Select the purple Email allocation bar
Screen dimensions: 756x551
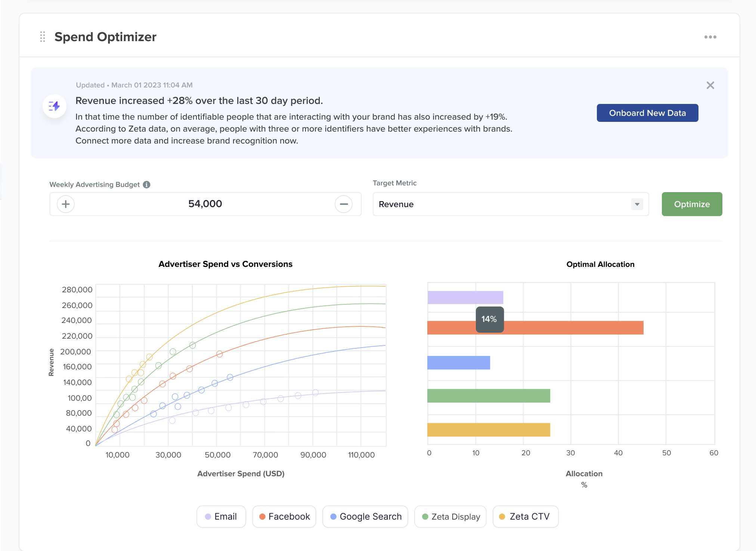pos(465,298)
